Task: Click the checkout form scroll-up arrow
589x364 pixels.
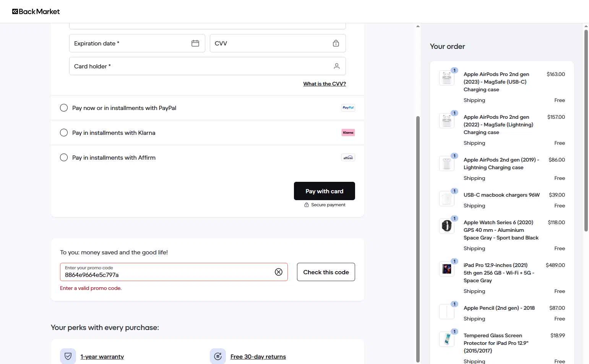Action: (418, 26)
